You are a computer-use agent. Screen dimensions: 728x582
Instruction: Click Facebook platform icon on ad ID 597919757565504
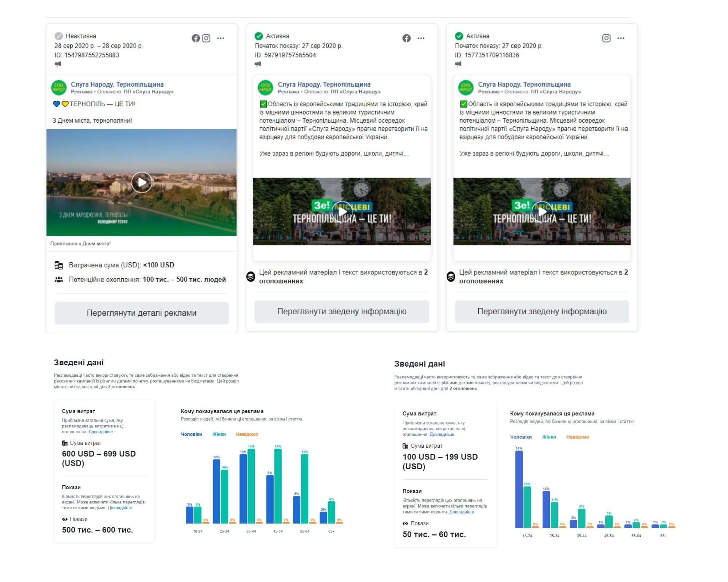point(407,38)
